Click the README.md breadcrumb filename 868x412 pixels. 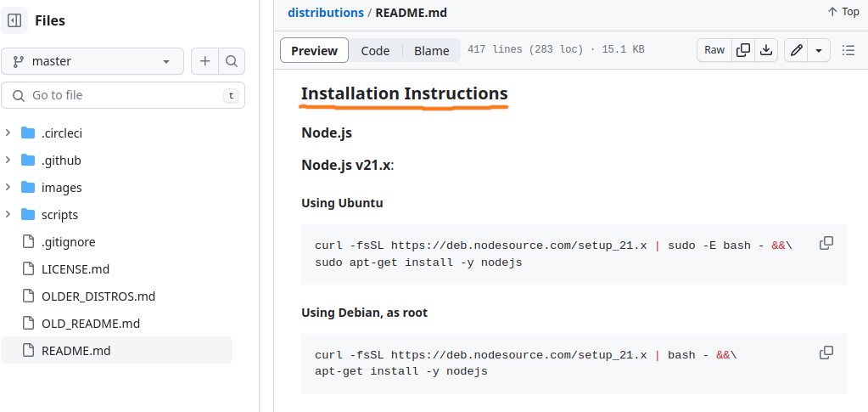[411, 12]
